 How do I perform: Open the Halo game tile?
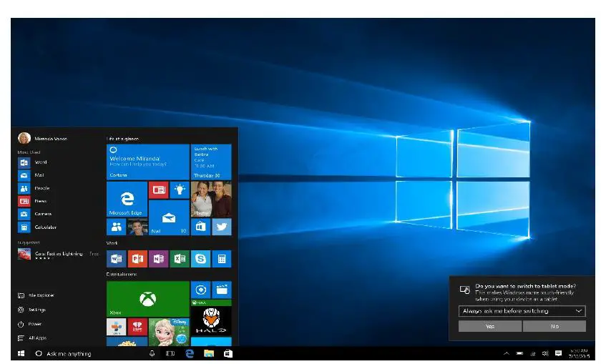click(x=211, y=318)
